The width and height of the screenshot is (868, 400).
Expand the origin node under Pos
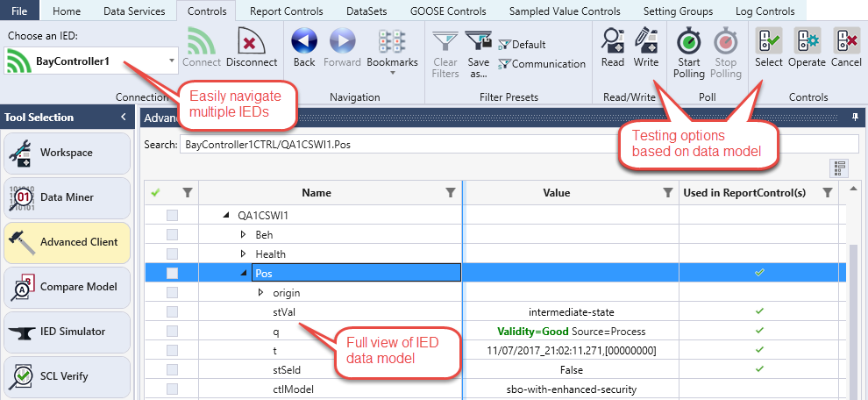260,293
